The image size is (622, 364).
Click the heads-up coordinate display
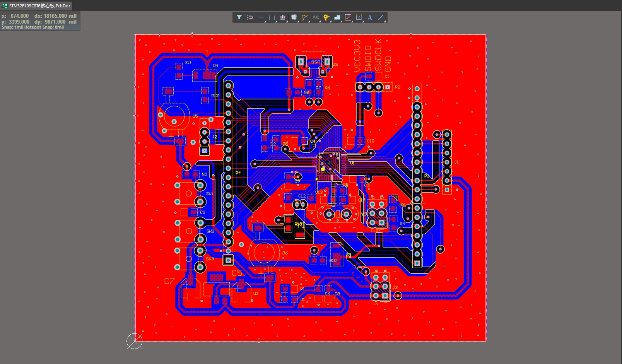click(x=39, y=21)
